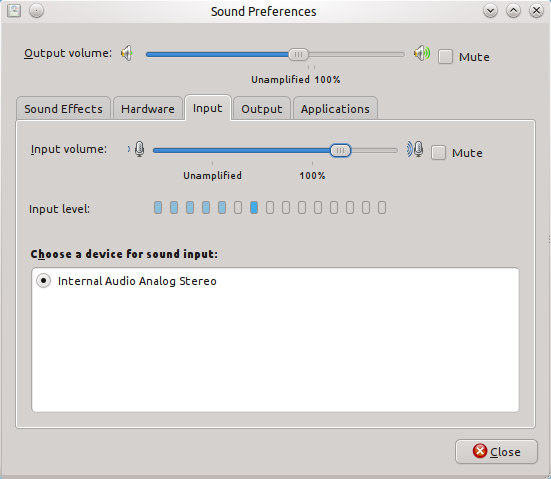Click the loud microphone icon
551x479 pixels.
click(415, 149)
